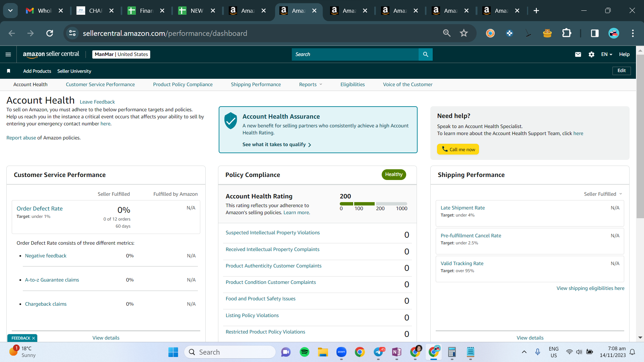Click the Healthy status badge

(394, 174)
